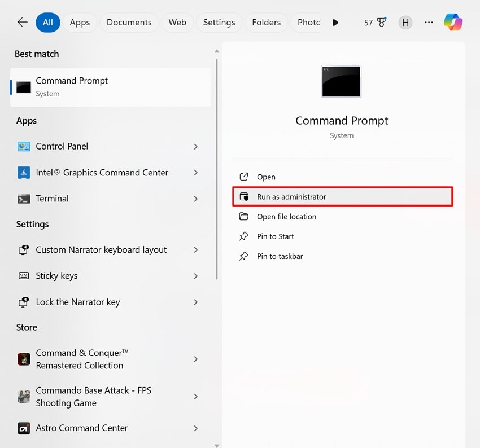480x448 pixels.
Task: Click the Command & Conquer store icon
Action: coord(24,359)
